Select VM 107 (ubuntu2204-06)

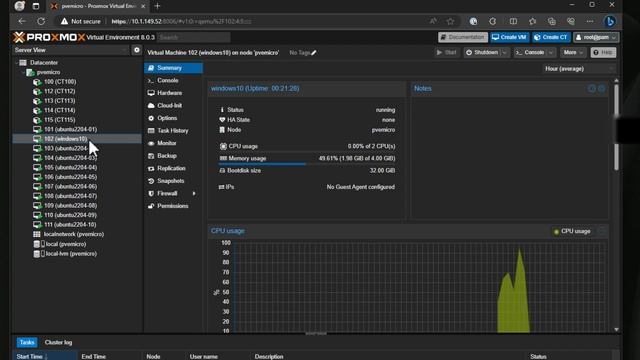coord(70,187)
